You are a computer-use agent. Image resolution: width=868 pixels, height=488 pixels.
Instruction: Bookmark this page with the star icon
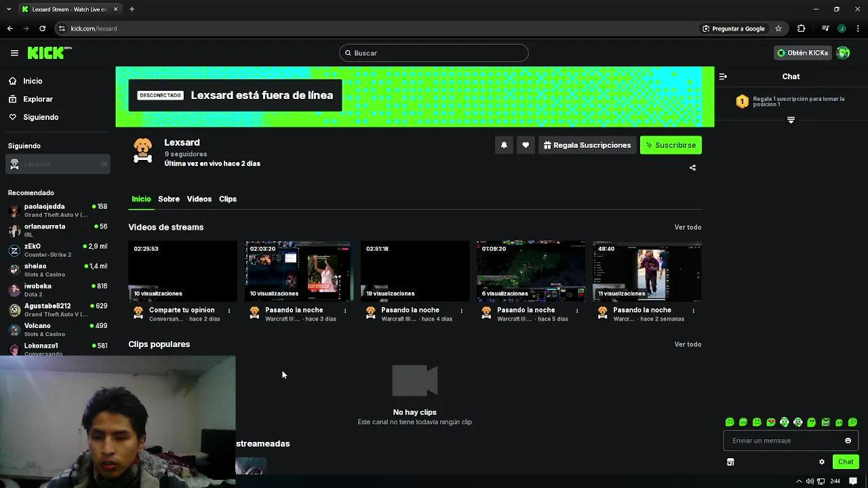pos(778,28)
